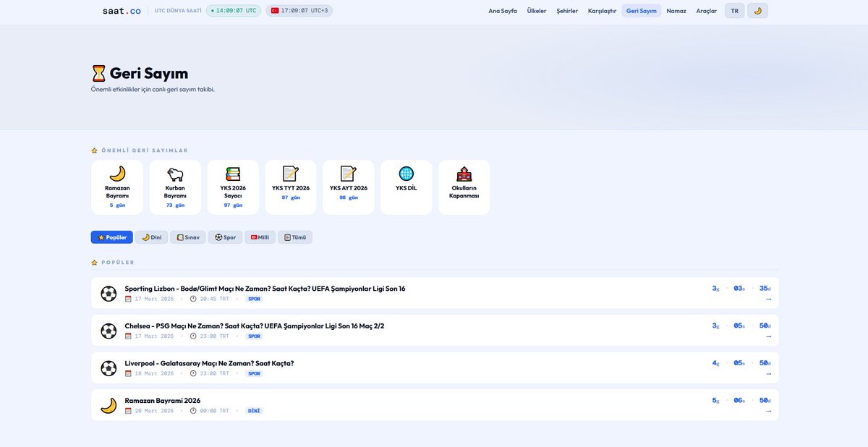Image resolution: width=868 pixels, height=447 pixels.
Task: Click arrow on Liverpool - Galatasaray row
Action: click(x=768, y=374)
